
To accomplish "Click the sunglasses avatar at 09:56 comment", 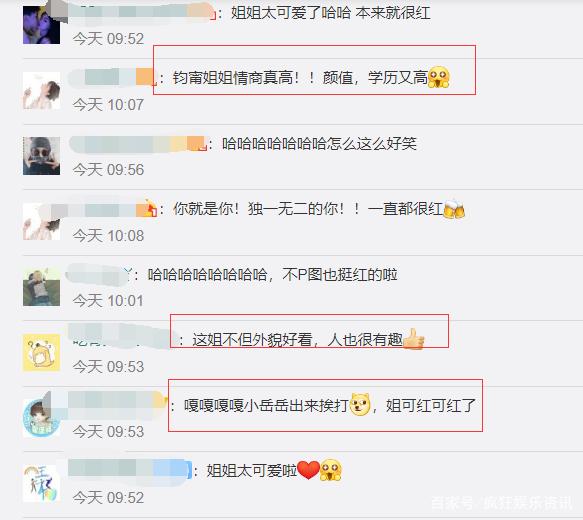I will (41, 156).
